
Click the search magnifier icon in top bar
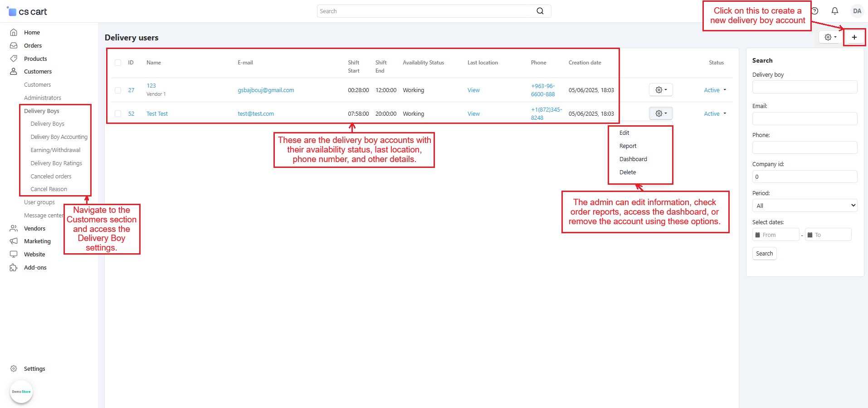point(540,11)
